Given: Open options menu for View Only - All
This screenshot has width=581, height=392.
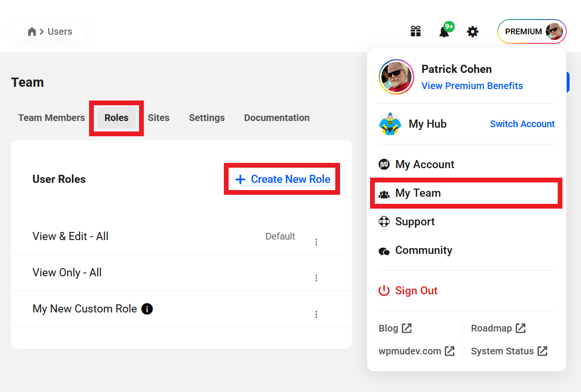Looking at the screenshot, I should [316, 278].
